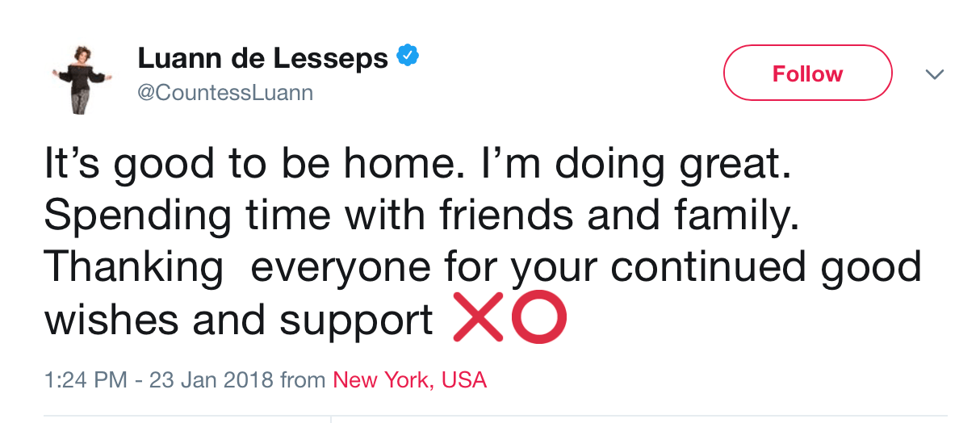Screen dimensions: 980x423
Task: Open the New York, USA location link
Action: point(409,379)
